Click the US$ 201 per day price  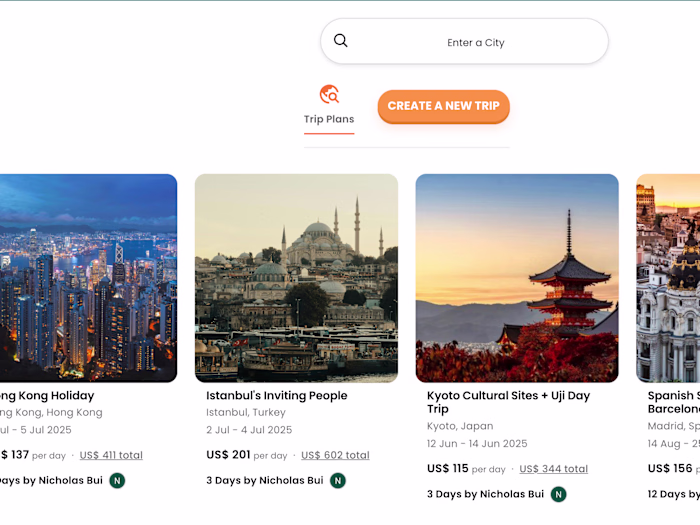coord(246,455)
